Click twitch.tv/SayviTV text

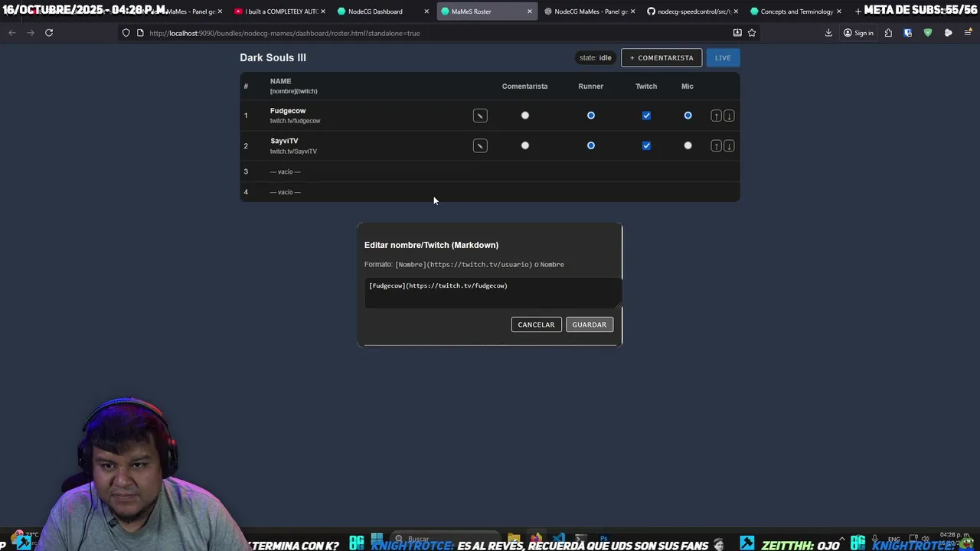(293, 152)
